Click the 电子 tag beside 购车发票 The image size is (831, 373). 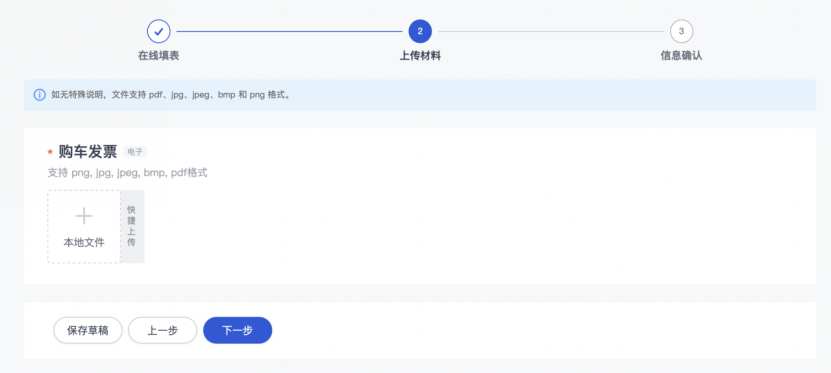(135, 152)
